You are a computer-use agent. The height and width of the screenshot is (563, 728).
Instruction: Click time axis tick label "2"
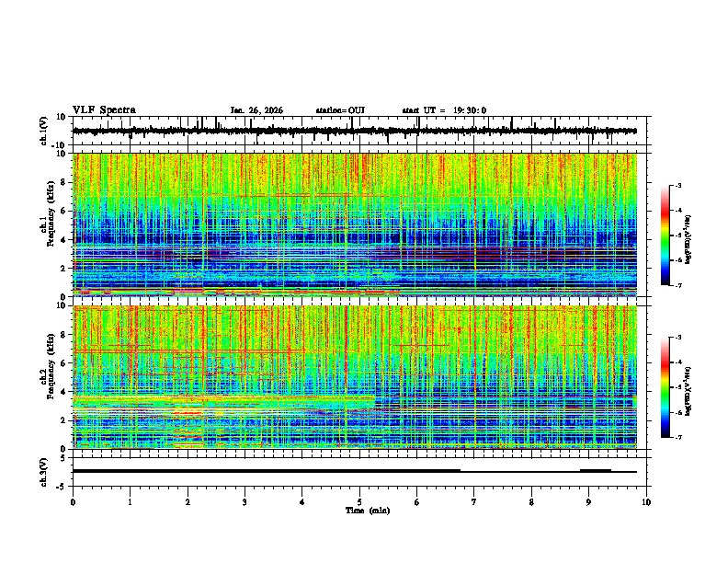[188, 502]
